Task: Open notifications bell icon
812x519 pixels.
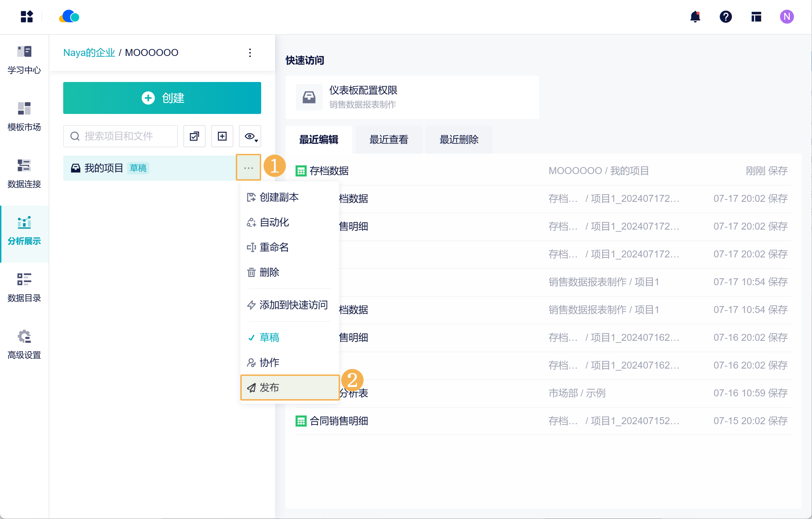Action: pyautogui.click(x=695, y=17)
